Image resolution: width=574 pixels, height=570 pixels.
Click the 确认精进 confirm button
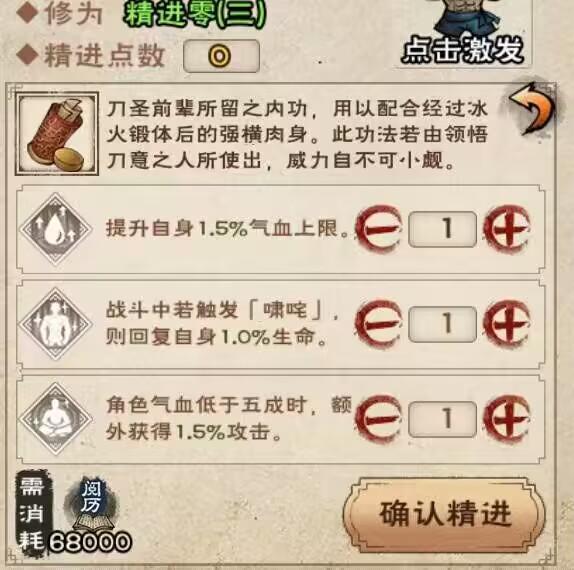(x=444, y=514)
